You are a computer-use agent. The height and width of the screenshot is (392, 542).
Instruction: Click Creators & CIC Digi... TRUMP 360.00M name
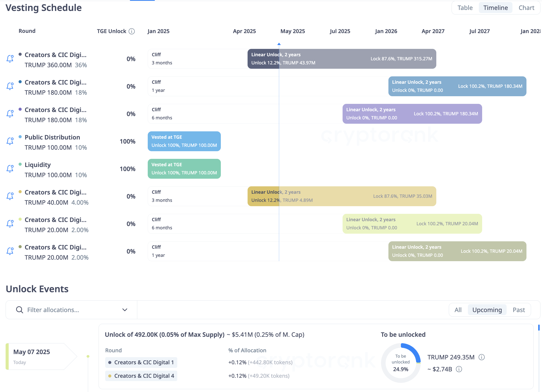click(x=56, y=55)
